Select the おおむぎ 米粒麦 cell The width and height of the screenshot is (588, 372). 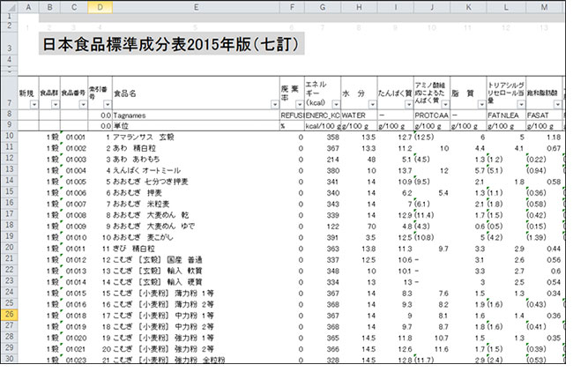pyautogui.click(x=196, y=204)
